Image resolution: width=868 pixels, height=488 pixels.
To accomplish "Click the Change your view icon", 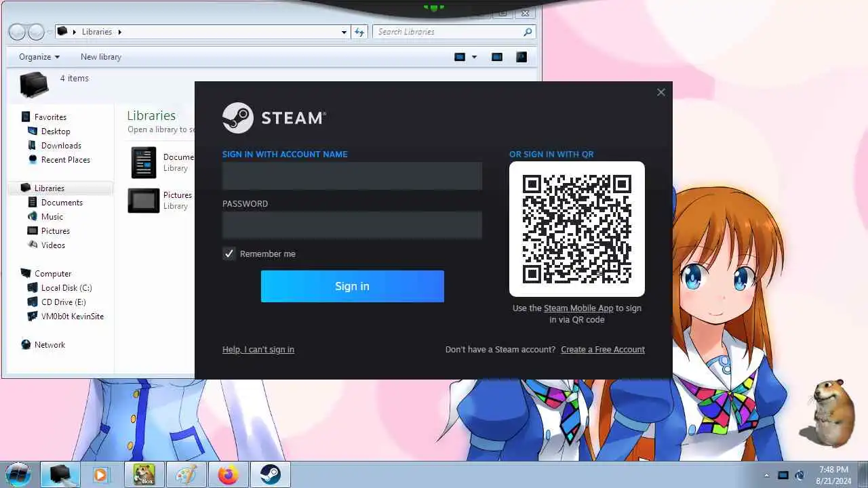I will tap(460, 57).
